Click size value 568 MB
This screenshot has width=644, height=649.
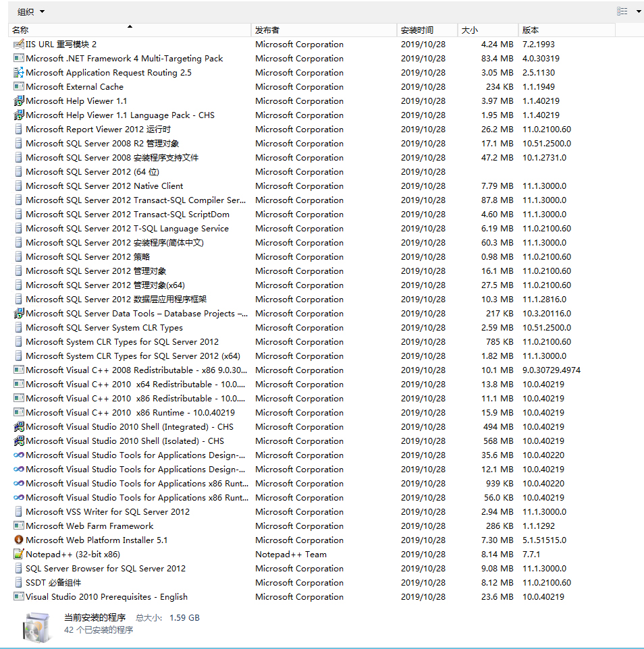[x=498, y=441]
